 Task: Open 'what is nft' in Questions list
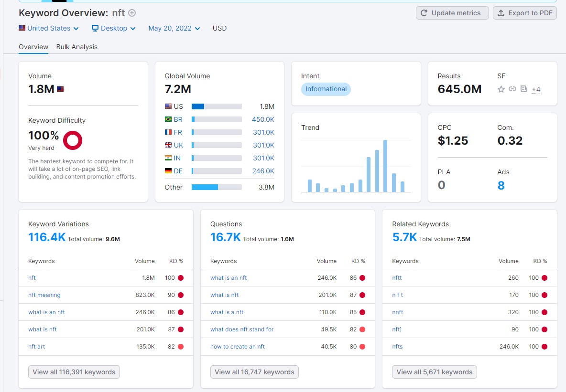point(225,295)
